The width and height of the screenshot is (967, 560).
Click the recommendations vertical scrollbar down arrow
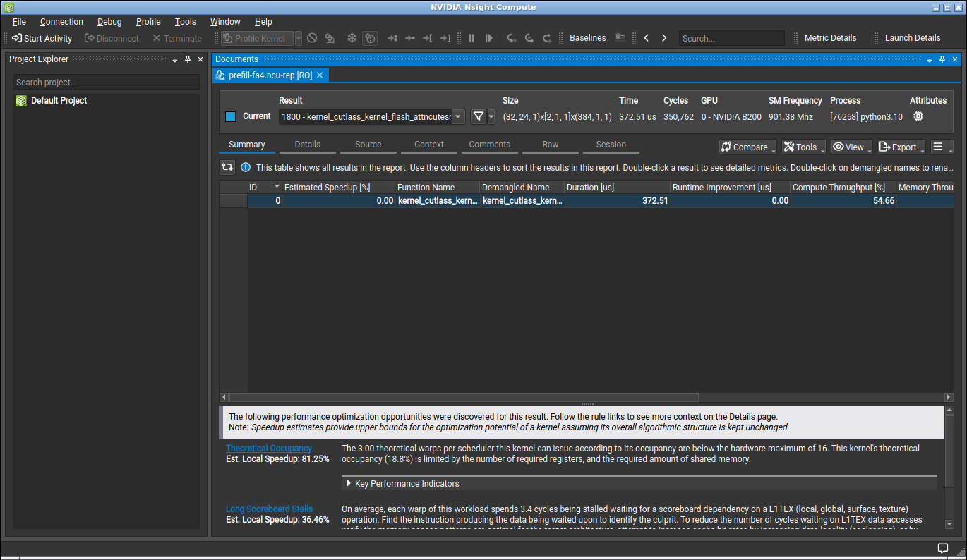(949, 524)
